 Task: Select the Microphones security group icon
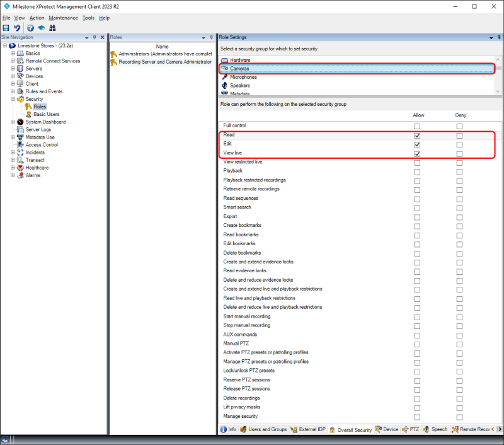pyautogui.click(x=226, y=77)
